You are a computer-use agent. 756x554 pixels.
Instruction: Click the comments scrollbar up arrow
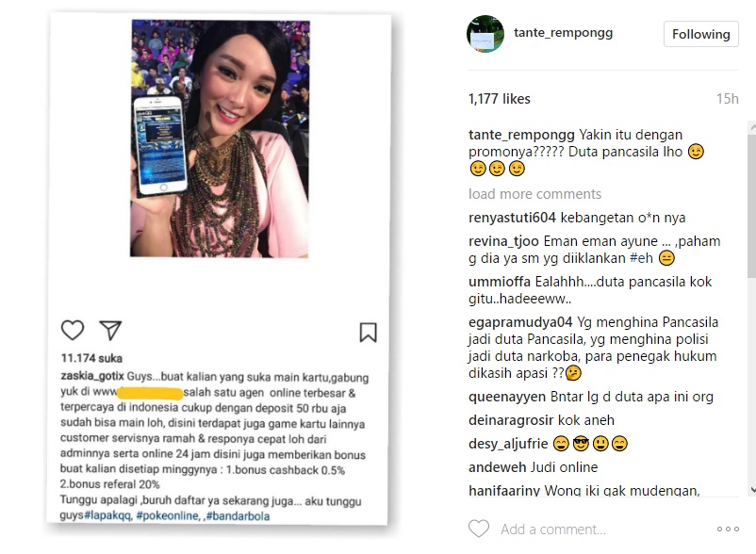tap(752, 127)
